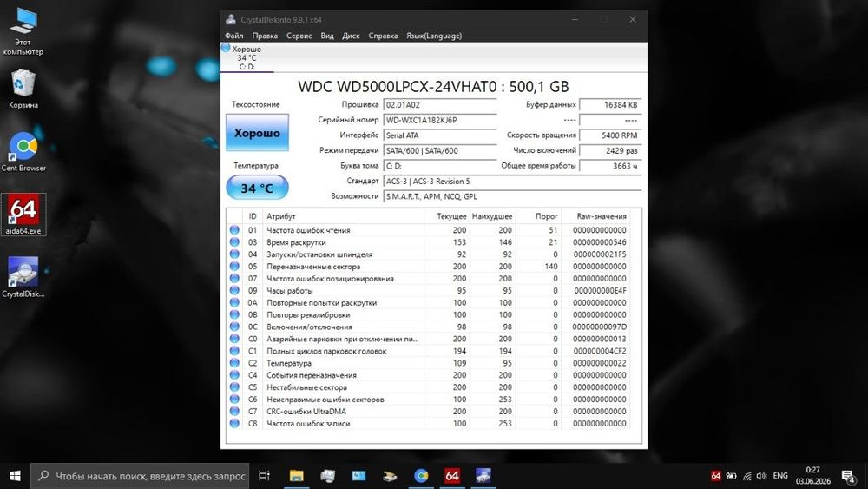Open the Вид menu
The image size is (868, 489).
point(327,36)
